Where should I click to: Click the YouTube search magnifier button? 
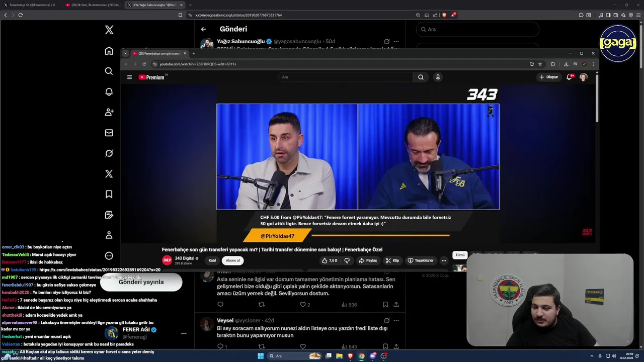(421, 77)
